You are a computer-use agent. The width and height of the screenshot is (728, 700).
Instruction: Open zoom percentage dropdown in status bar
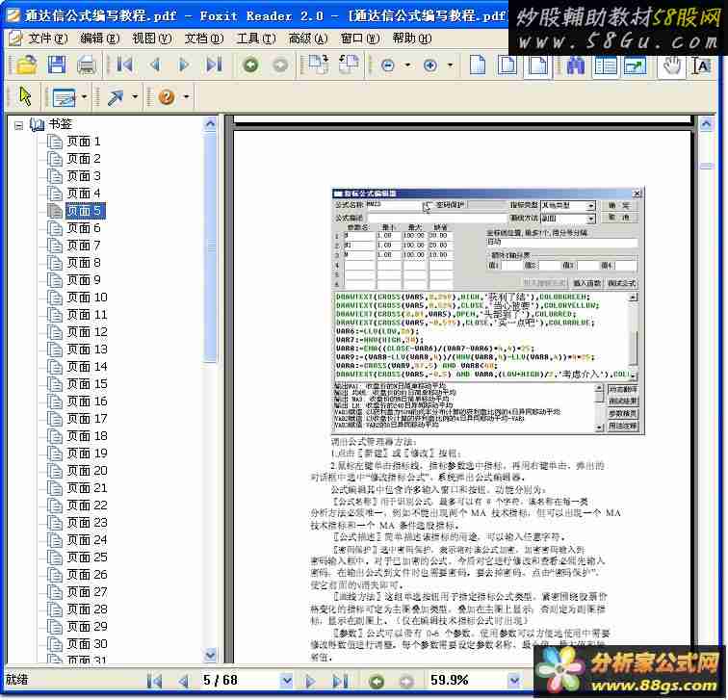[514, 681]
